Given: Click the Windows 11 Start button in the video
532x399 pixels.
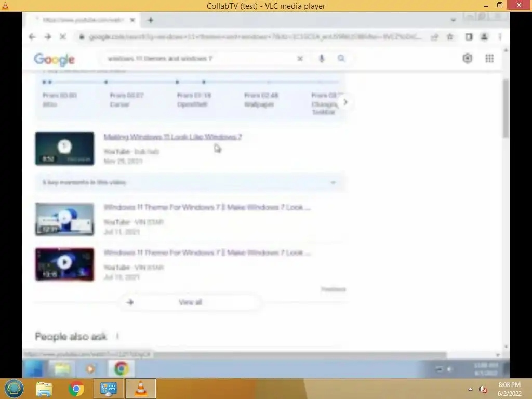Looking at the screenshot, I should [34, 369].
